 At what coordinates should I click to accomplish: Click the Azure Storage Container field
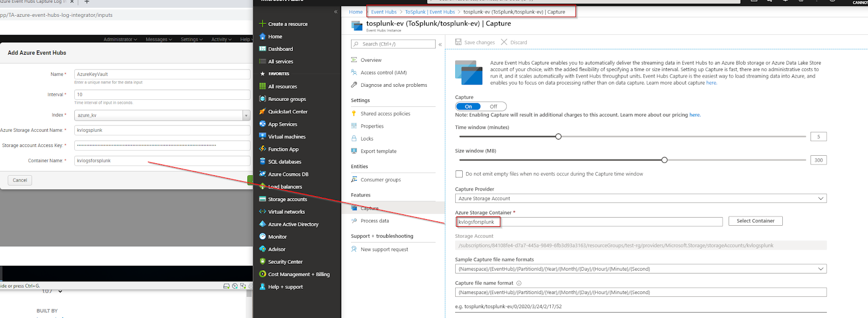coord(589,222)
